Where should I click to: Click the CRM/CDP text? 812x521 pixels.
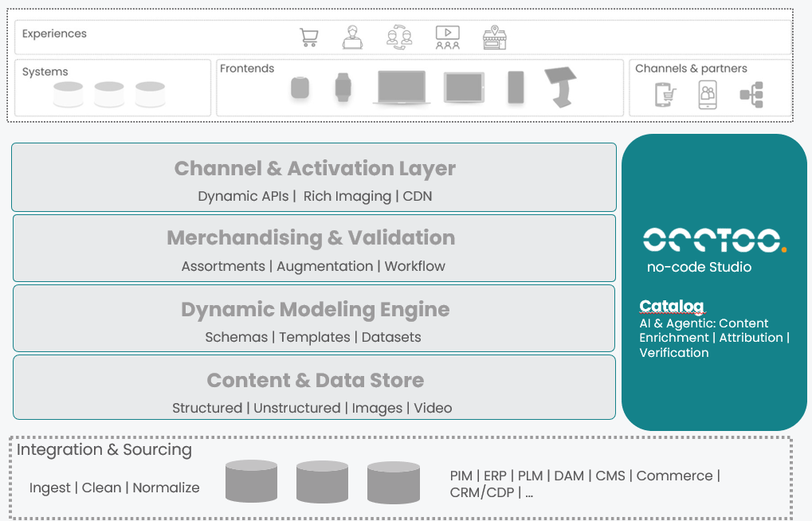[x=481, y=492]
